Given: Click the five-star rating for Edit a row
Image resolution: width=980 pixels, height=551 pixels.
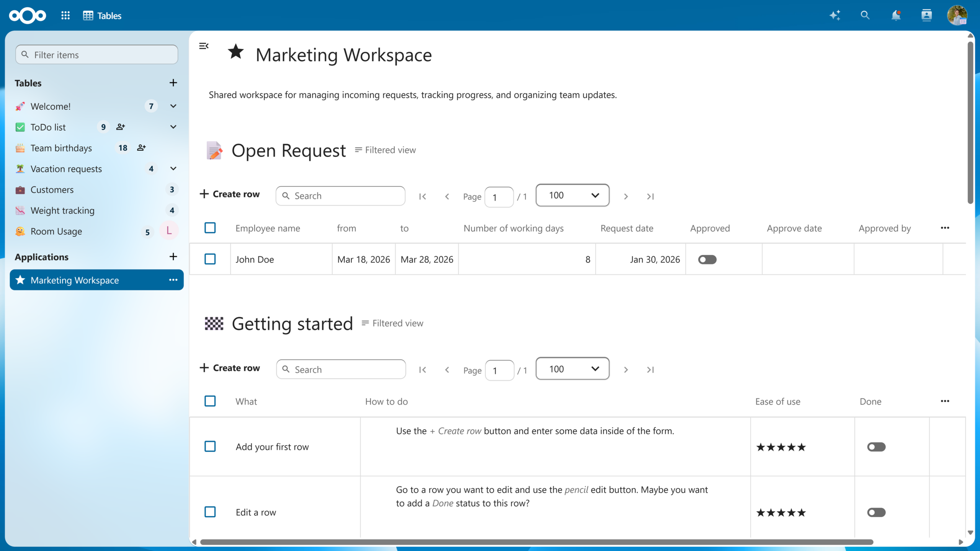Looking at the screenshot, I should pos(781,512).
